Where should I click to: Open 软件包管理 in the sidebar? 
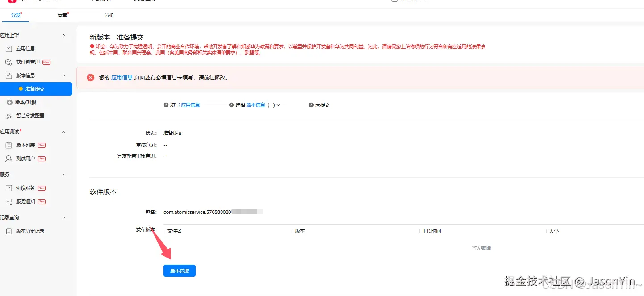pos(28,62)
